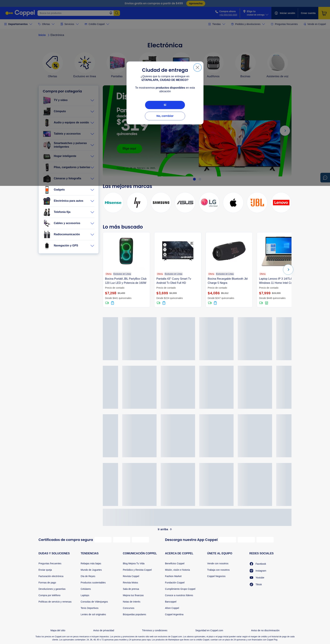Open the Mapa del sitio footer link

pos(58,630)
